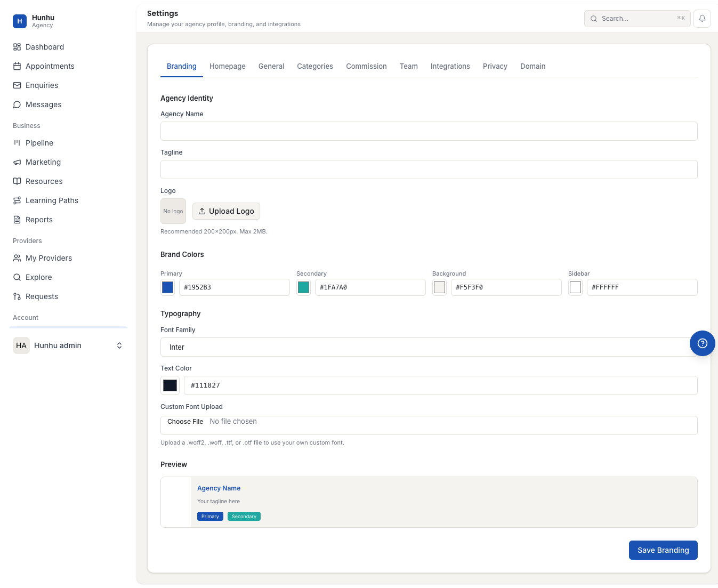Screen dimensions: 718x588
Task: Open My Providers in sidebar
Action: point(68,258)
